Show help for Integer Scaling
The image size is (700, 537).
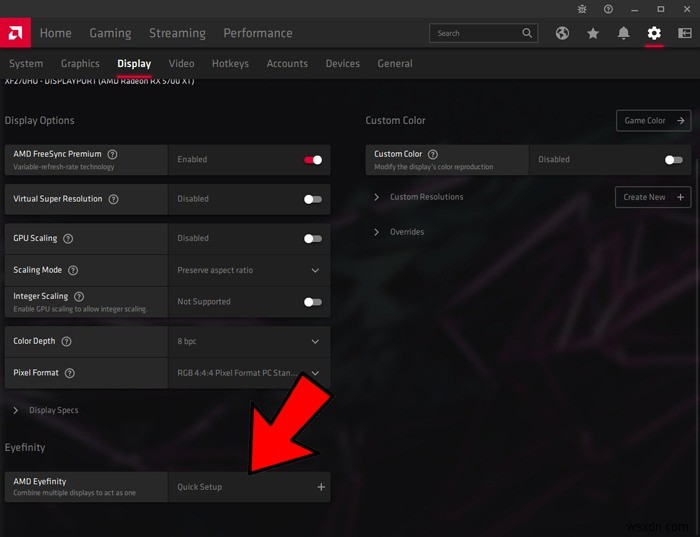[79, 296]
